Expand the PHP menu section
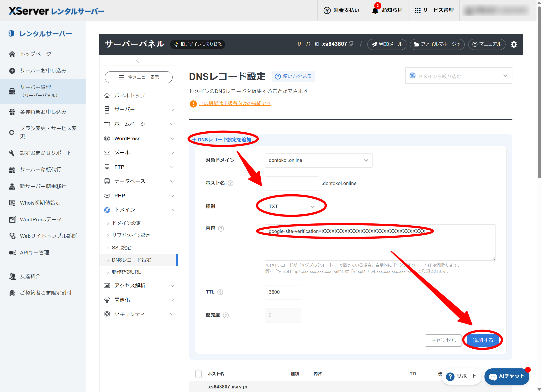Screen dimensions: 542x392 [139, 196]
